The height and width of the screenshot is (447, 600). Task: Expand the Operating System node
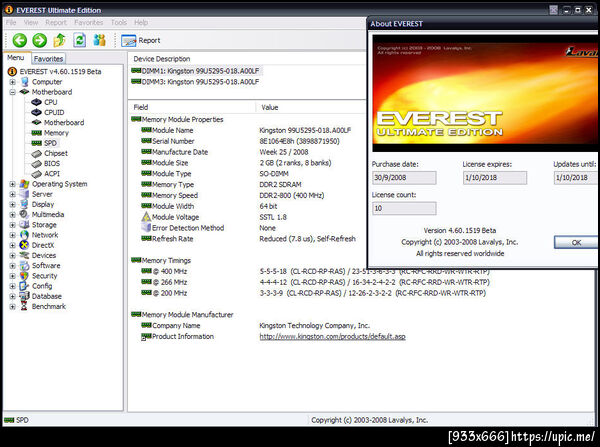coord(12,184)
